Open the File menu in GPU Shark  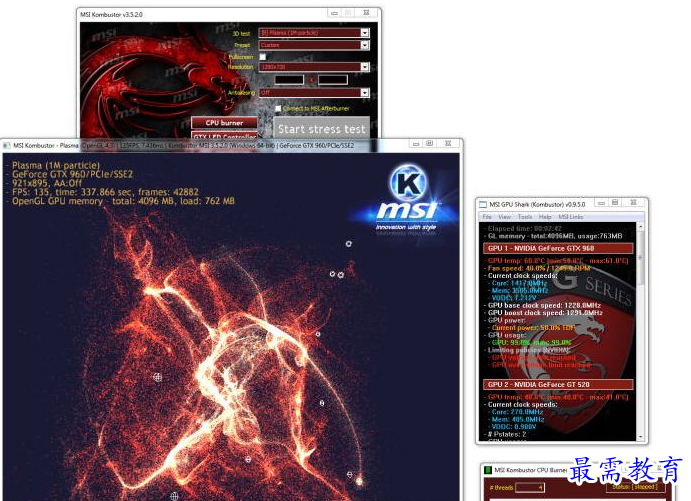click(487, 217)
